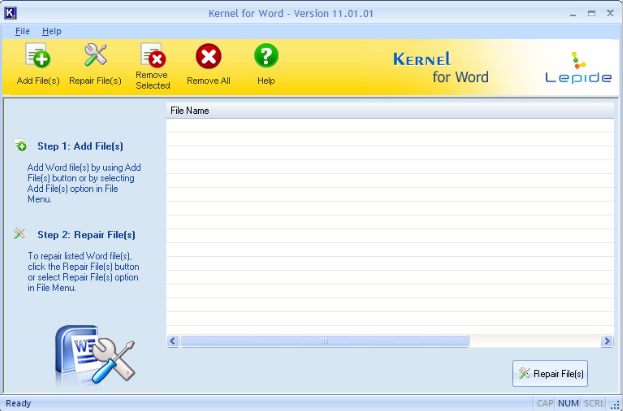
Task: Maximize the Kernel for Word window
Action: click(592, 13)
